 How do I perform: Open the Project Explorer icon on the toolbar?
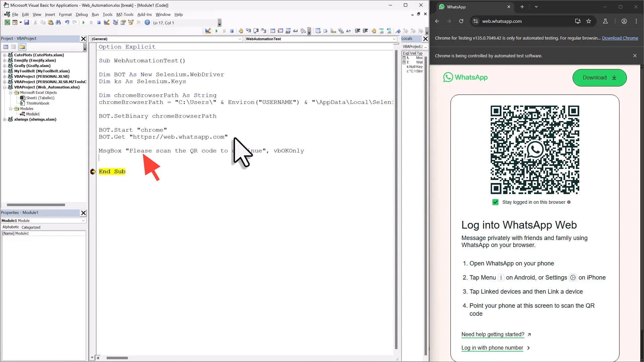[115, 22]
